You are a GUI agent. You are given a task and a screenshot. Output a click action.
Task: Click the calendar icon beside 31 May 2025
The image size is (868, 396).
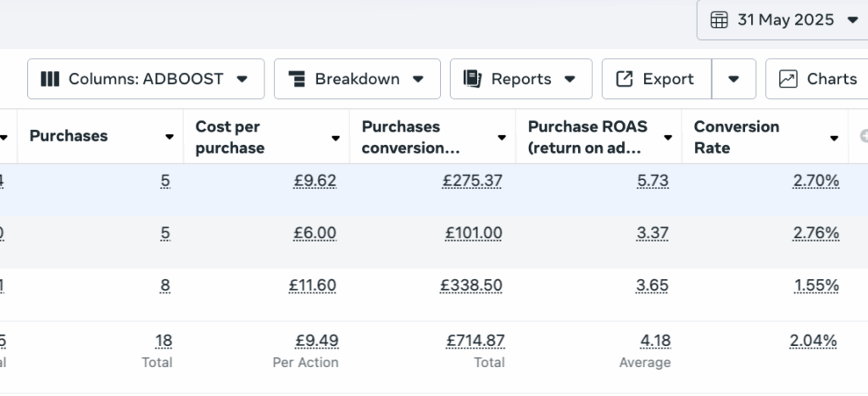click(x=719, y=20)
